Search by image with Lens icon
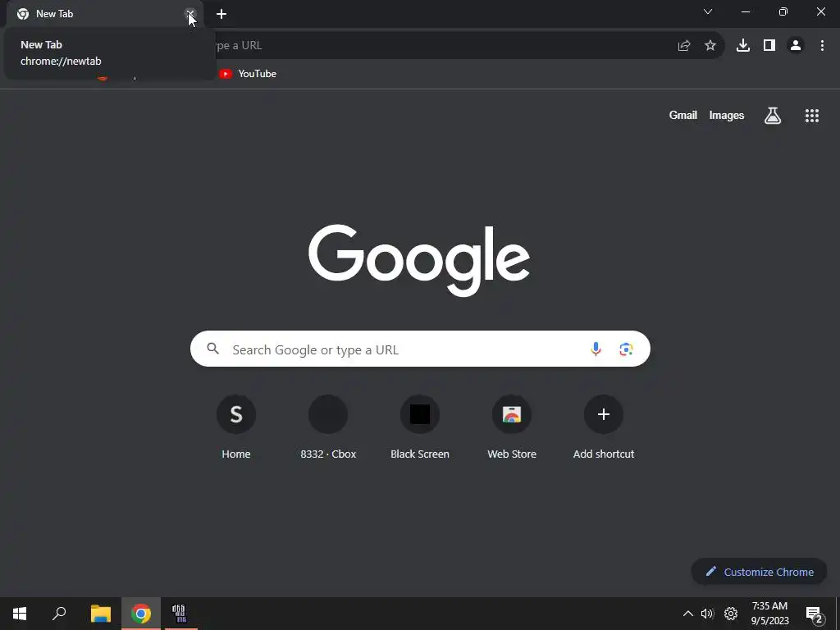Viewport: 840px width, 630px height. [626, 349]
